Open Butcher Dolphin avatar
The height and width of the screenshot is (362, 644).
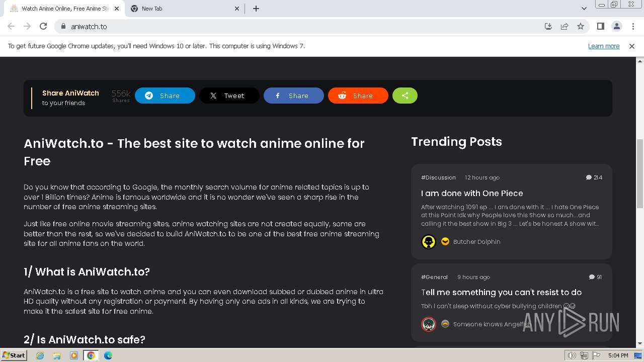429,242
